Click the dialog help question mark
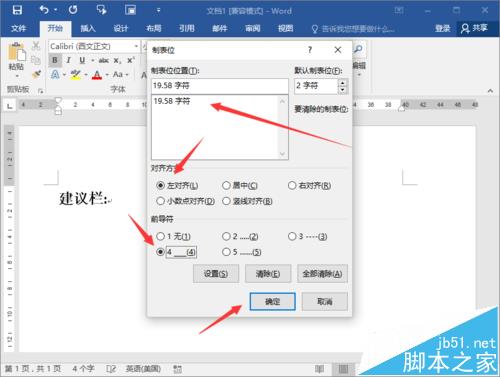Viewport: 500px width, 377px height. [x=310, y=50]
